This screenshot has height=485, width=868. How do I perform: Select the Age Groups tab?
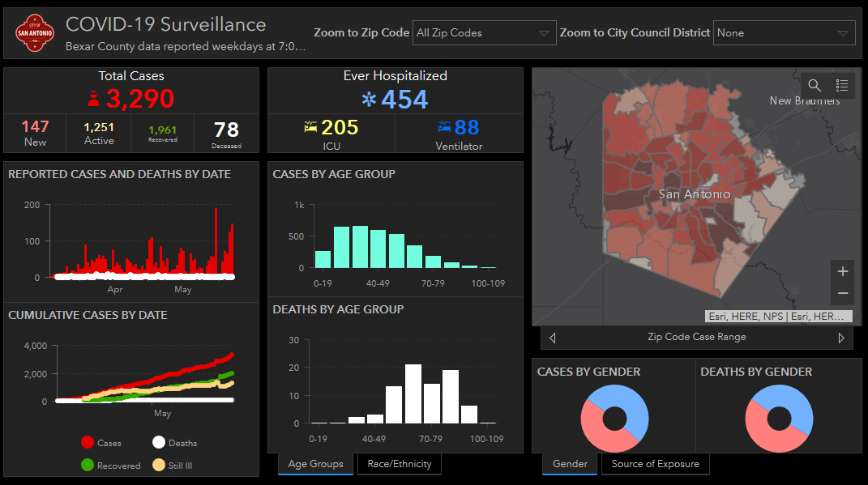point(315,464)
